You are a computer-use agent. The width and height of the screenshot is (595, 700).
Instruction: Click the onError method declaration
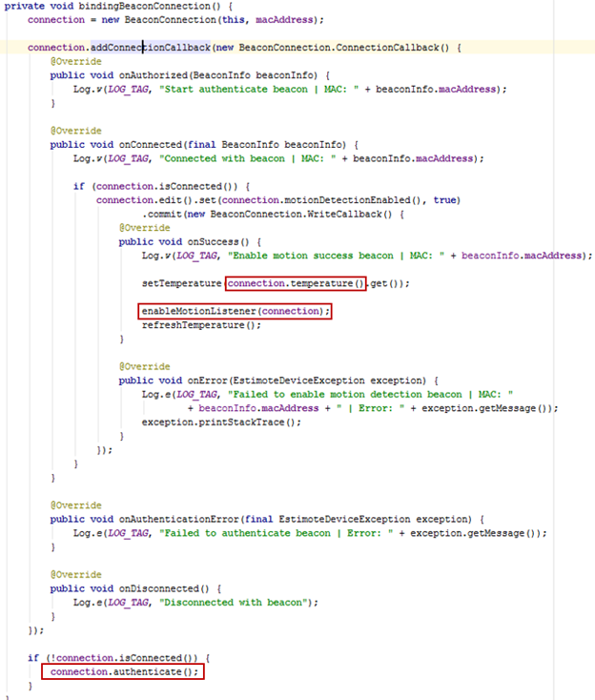pos(278,381)
